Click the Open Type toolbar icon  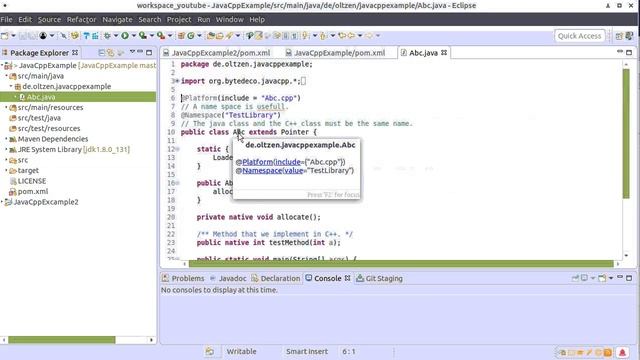(x=210, y=36)
